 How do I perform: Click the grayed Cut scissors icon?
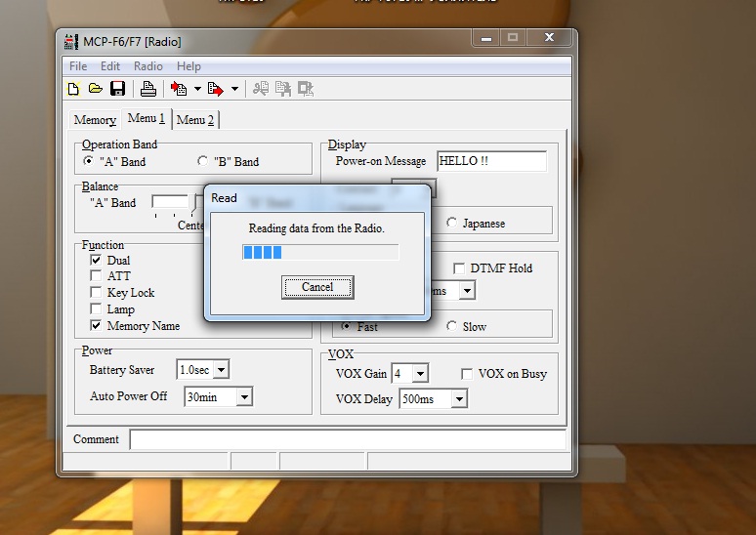tap(261, 89)
